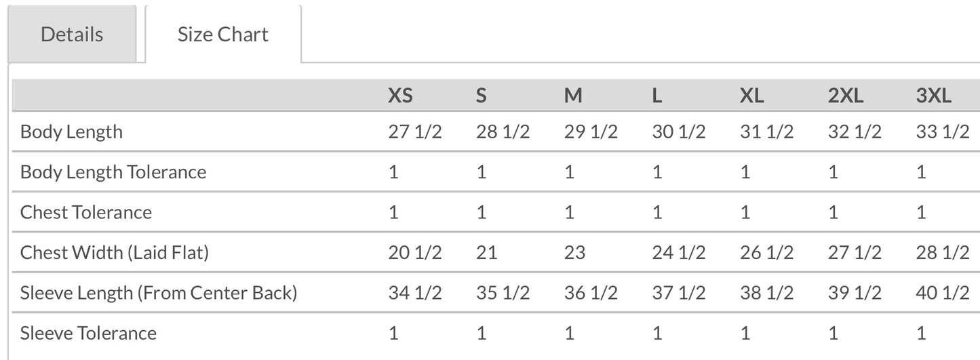This screenshot has height=360, width=980.
Task: Click 3XL sleeve length value 40 1/2
Action: pos(942,293)
